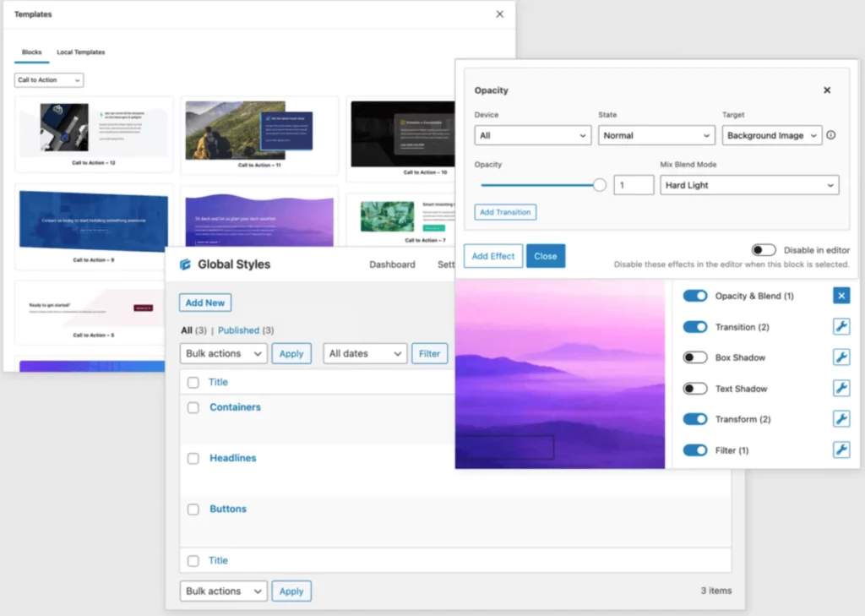The image size is (865, 616).
Task: Open the Filter effect wrench icon
Action: 841,450
